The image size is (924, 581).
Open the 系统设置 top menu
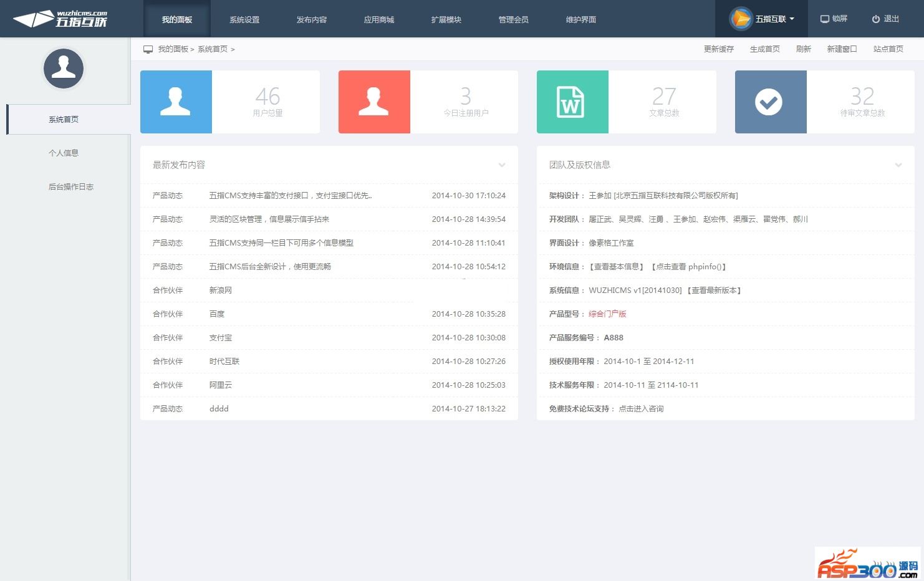pyautogui.click(x=244, y=19)
